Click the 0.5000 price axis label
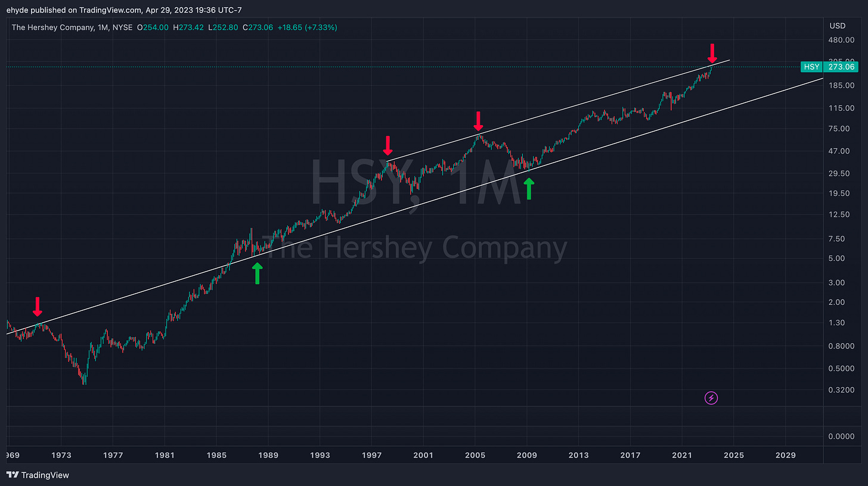This screenshot has width=868, height=486. tap(842, 368)
